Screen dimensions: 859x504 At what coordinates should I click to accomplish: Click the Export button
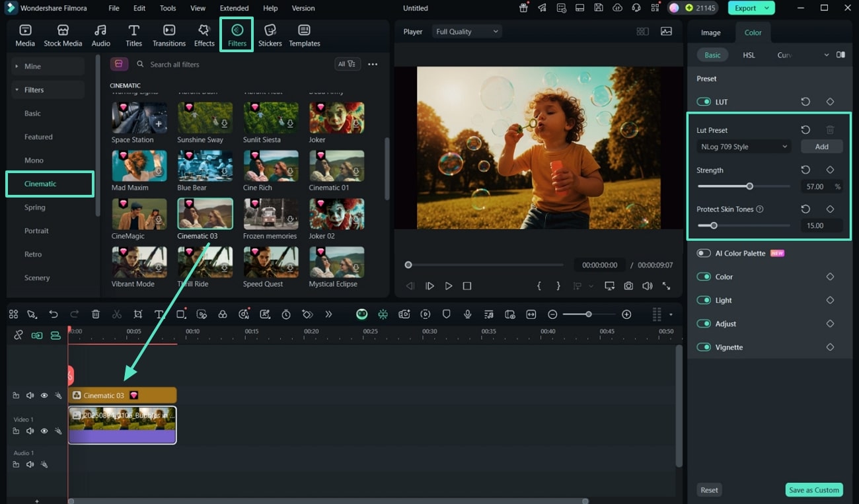coord(745,8)
